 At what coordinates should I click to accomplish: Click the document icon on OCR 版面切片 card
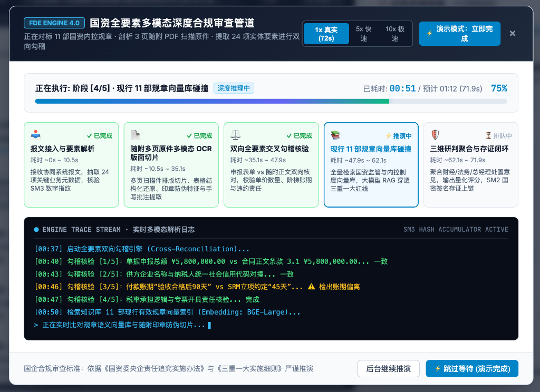pyautogui.click(x=136, y=135)
